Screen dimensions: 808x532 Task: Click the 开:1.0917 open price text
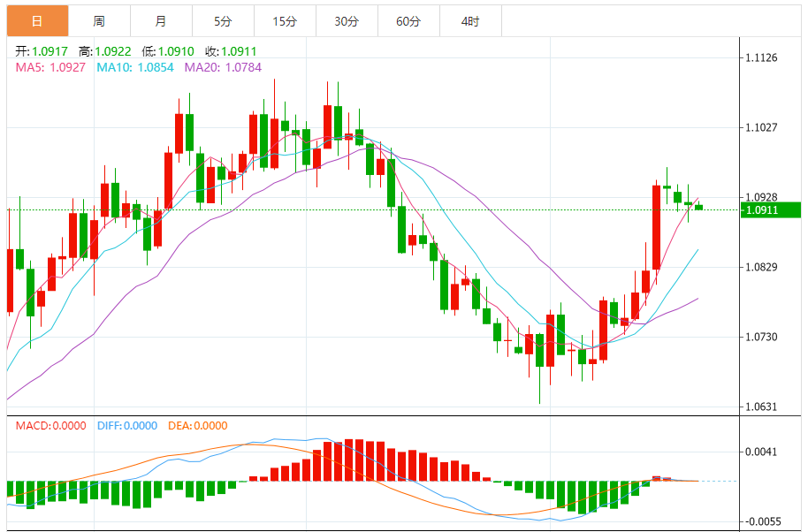tap(42, 51)
